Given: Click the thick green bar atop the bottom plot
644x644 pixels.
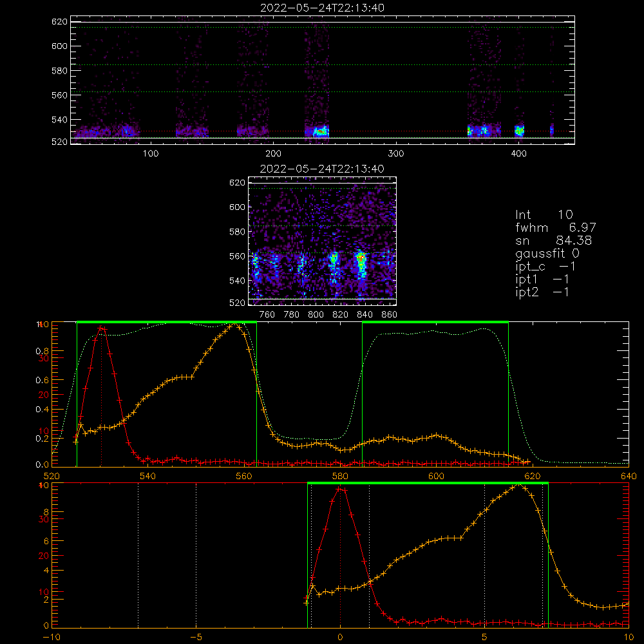Looking at the screenshot, I should click(428, 484).
